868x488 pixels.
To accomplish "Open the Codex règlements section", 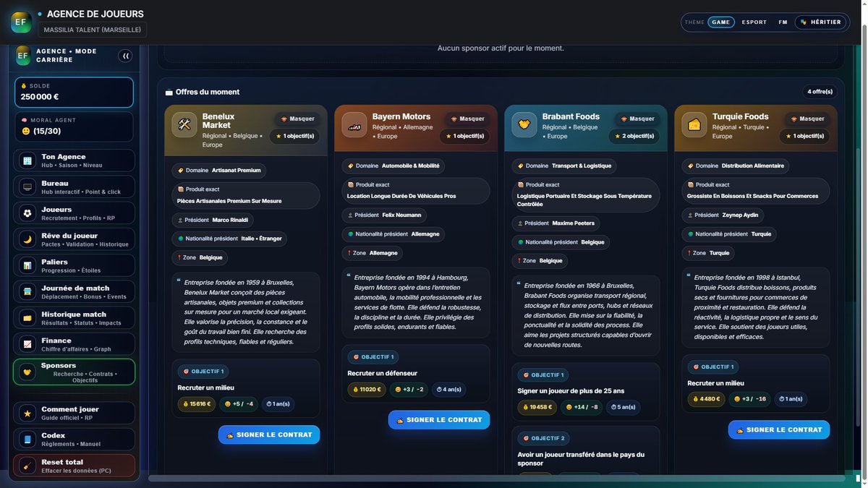I will [x=74, y=440].
